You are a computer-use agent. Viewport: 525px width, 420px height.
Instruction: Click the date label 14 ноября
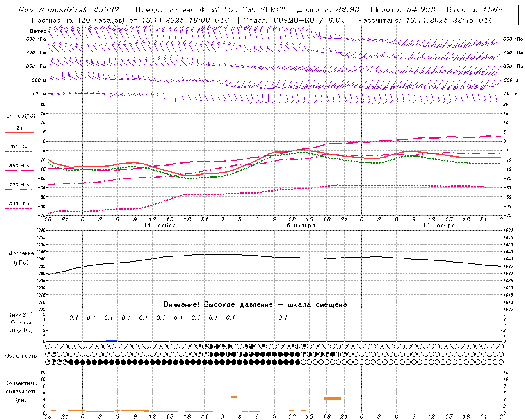click(160, 226)
